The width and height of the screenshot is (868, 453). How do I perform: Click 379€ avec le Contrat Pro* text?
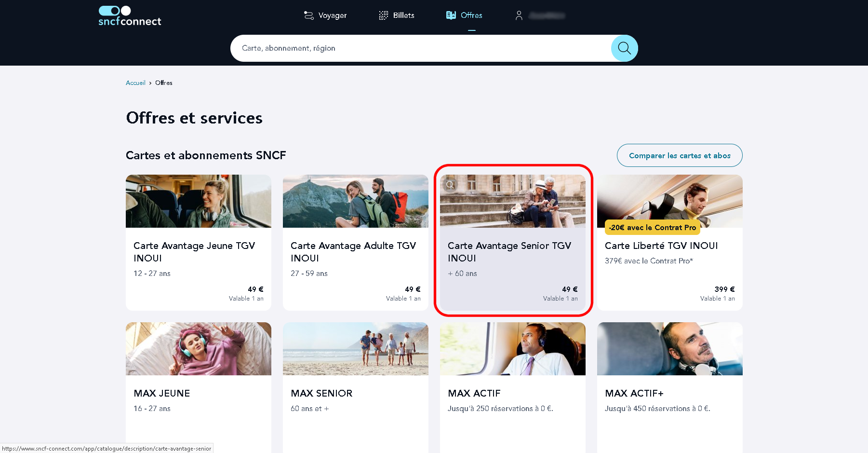649,261
